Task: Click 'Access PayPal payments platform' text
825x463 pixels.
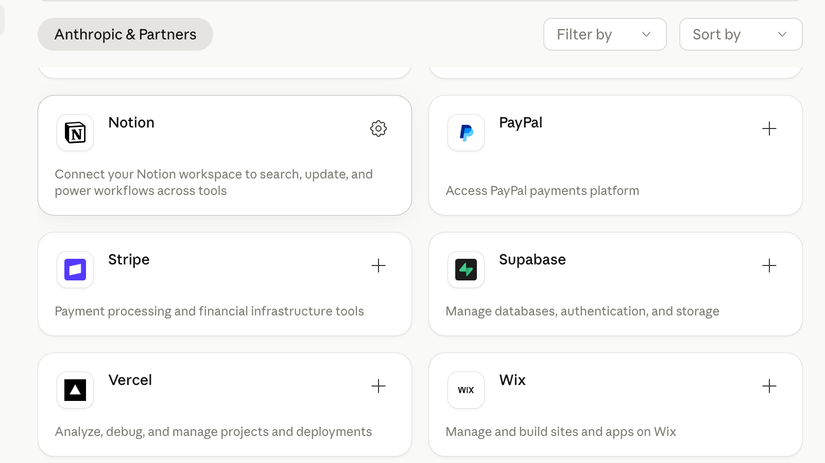Action: pyautogui.click(x=542, y=190)
